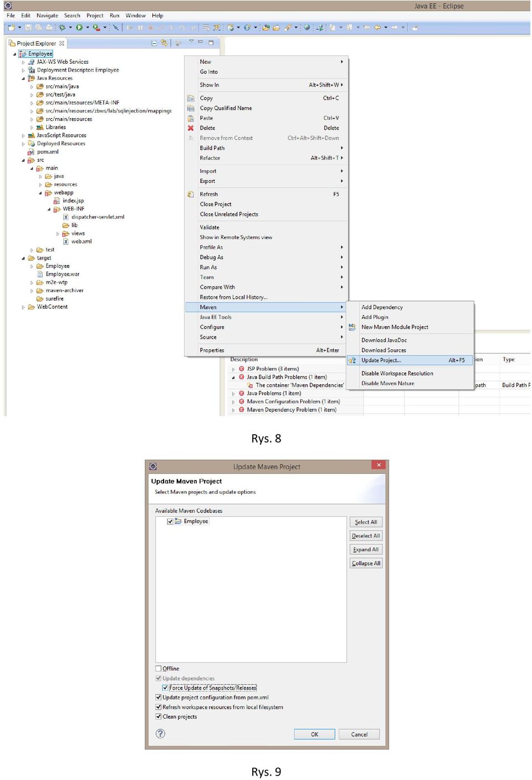Screen dimensions: 532x780
Task: Open the Navigate menu
Action: point(47,16)
